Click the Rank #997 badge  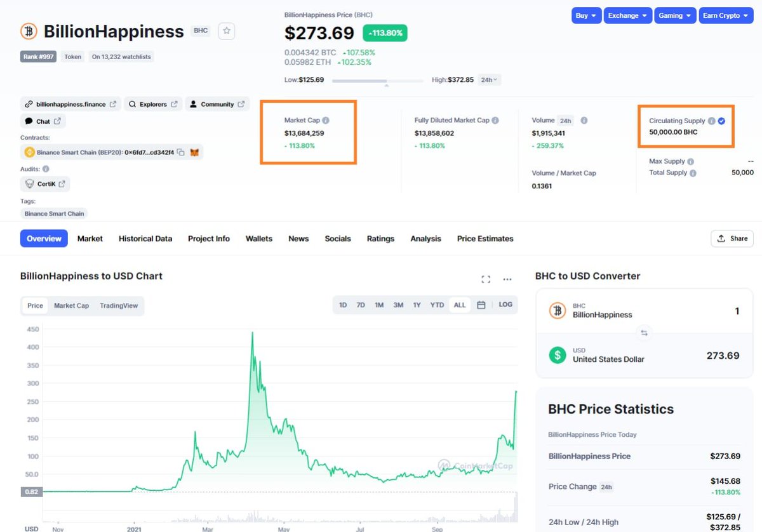click(x=38, y=57)
